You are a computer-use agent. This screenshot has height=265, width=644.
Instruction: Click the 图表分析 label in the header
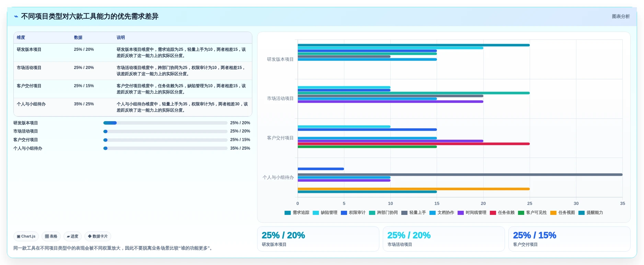[x=621, y=16]
